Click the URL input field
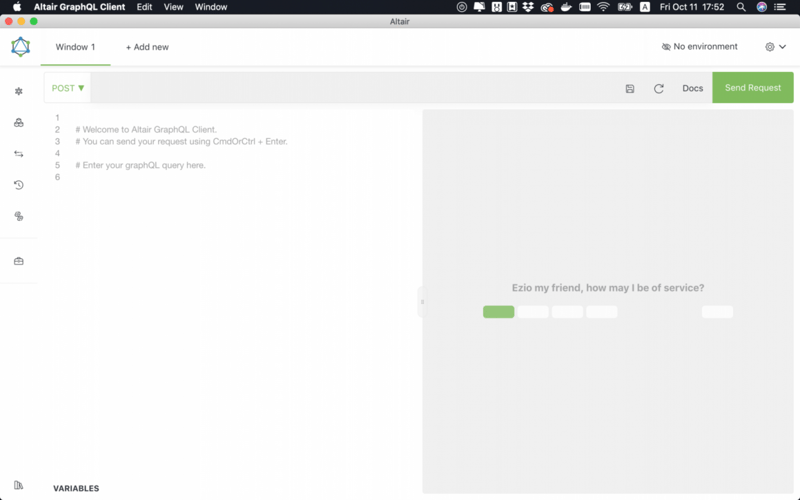 click(350, 88)
